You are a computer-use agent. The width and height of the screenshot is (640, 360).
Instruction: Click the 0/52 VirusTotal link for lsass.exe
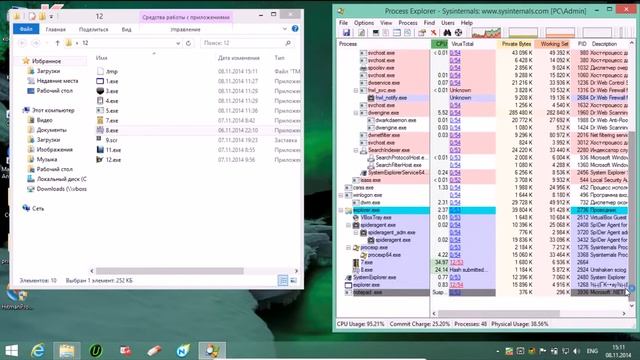[455, 180]
